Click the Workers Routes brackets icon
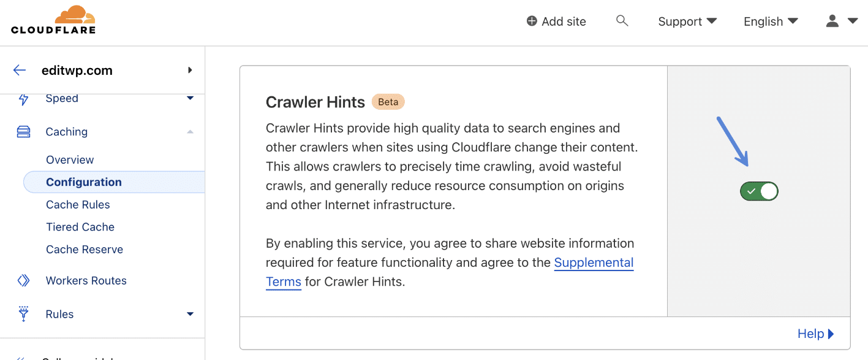The height and width of the screenshot is (360, 868). pyautogui.click(x=23, y=280)
